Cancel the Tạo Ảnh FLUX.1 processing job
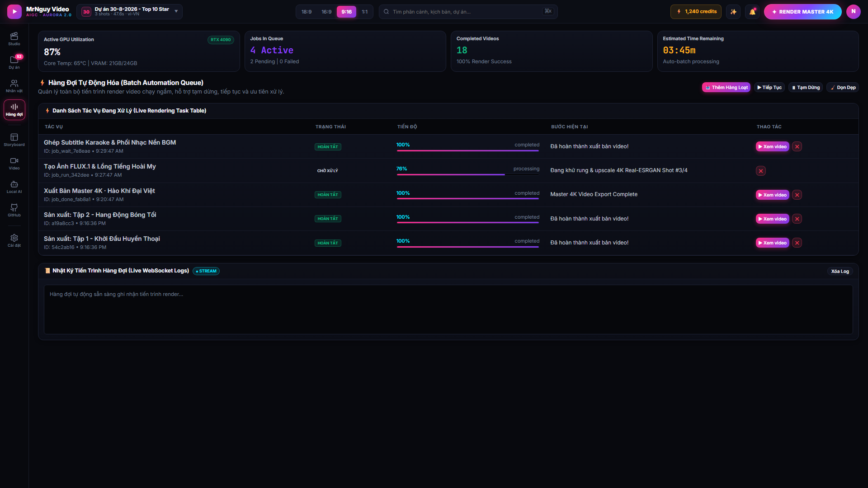Screen dimensions: 868x488 click(x=761, y=171)
